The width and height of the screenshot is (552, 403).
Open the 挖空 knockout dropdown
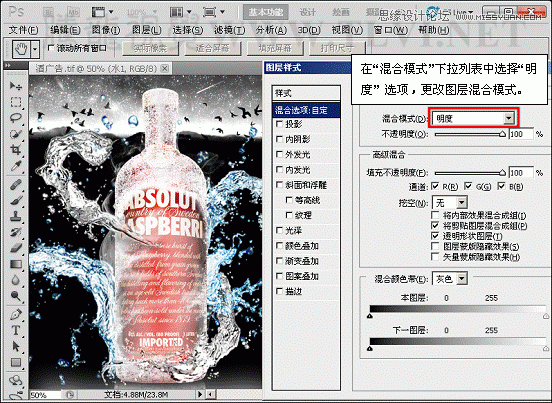pyautogui.click(x=450, y=203)
